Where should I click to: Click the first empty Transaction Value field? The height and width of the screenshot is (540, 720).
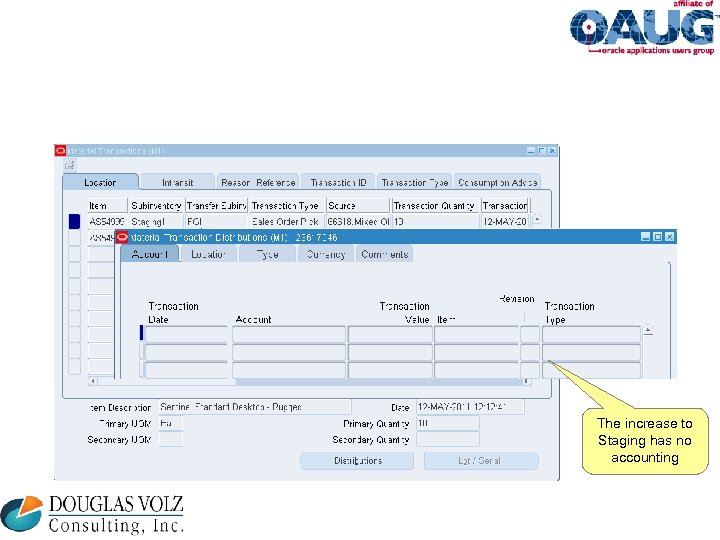tap(390, 334)
